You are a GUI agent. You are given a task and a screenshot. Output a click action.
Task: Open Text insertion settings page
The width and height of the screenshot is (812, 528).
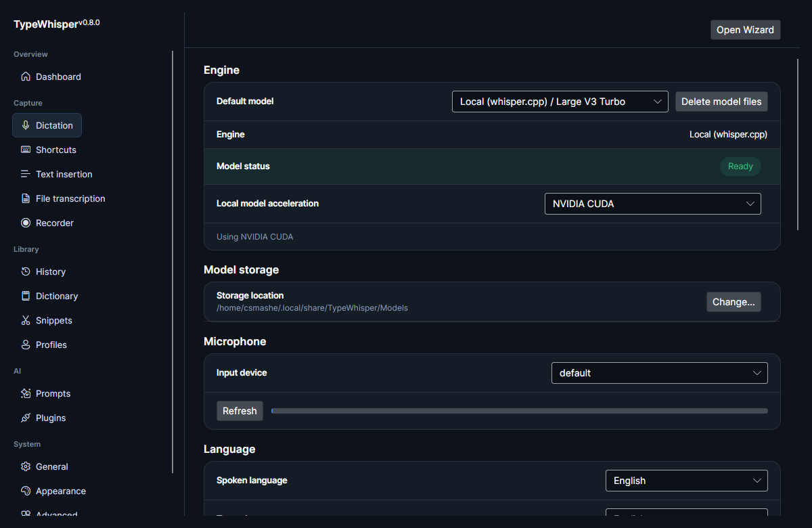(56, 174)
